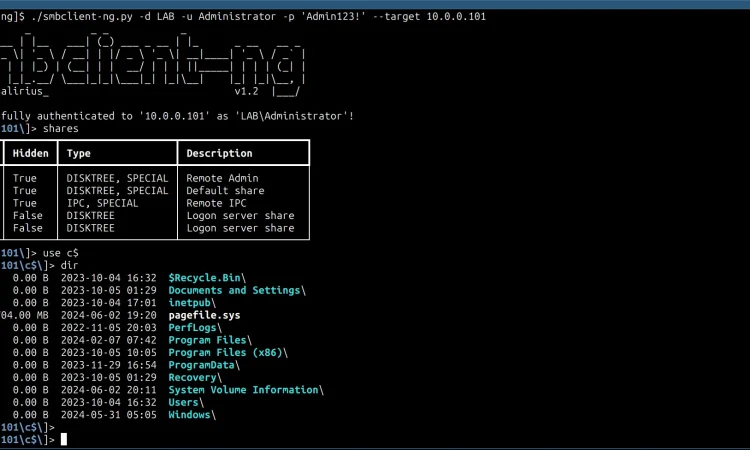Click the Description column header
This screenshot has width=750, height=450.
coord(219,154)
